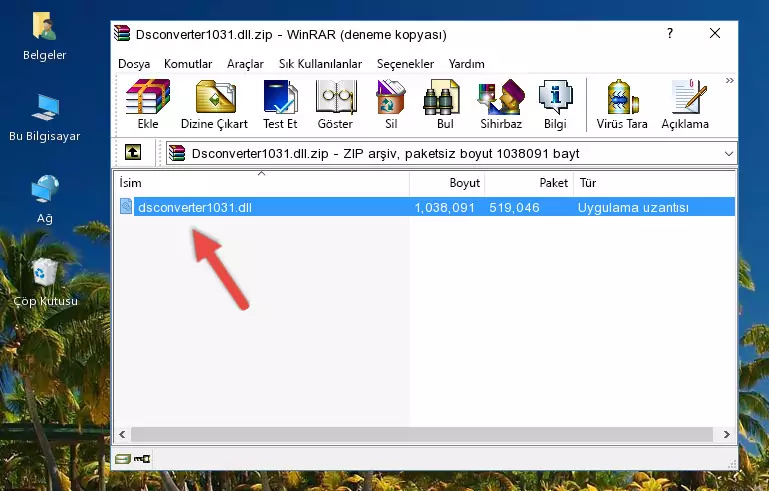Sort by Paket column header
Image resolution: width=769 pixels, height=491 pixels.
click(529, 182)
